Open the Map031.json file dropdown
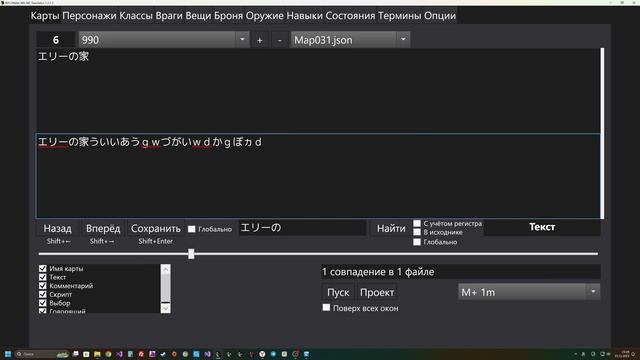Image resolution: width=640 pixels, height=360 pixels. 350,40
